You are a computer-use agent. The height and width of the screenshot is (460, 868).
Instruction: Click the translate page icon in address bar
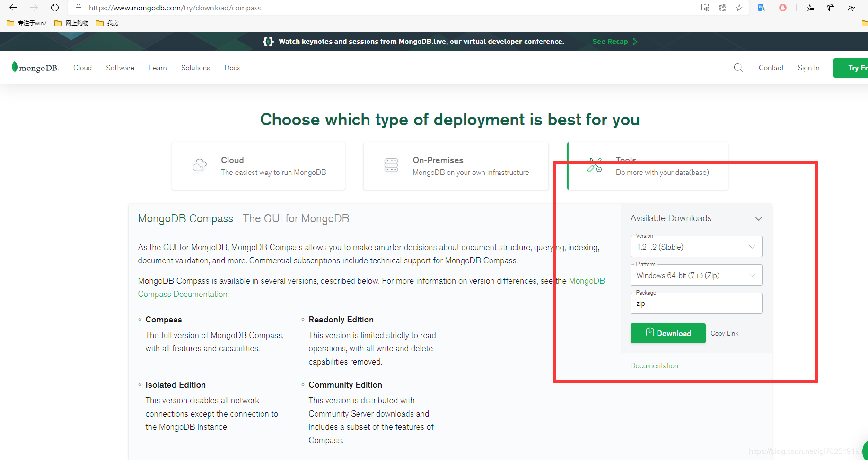coord(722,8)
